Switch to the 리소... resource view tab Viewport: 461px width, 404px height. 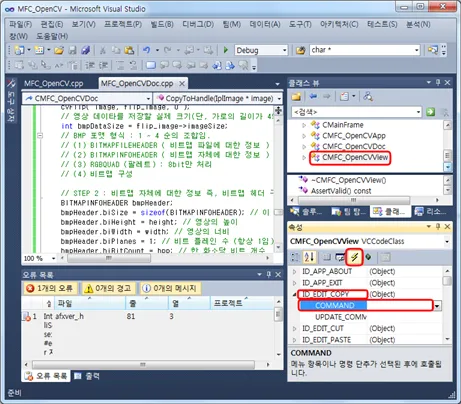pos(430,212)
